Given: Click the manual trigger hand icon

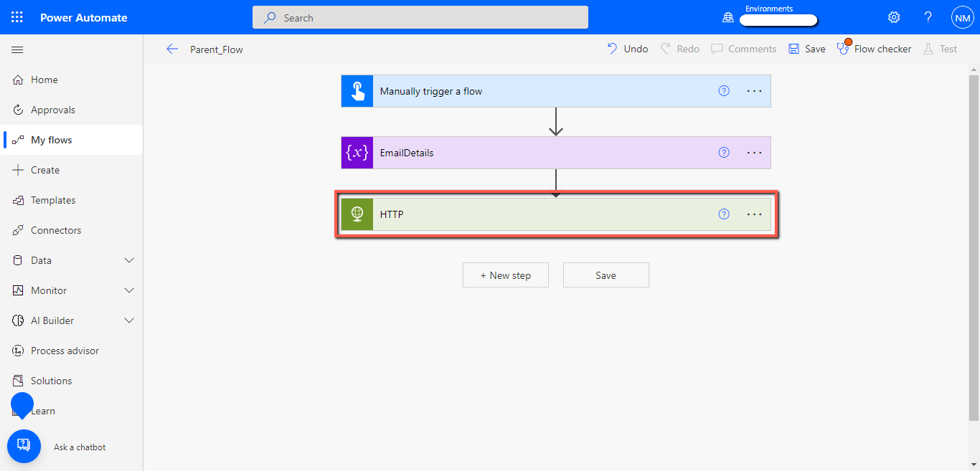Looking at the screenshot, I should pyautogui.click(x=357, y=91).
